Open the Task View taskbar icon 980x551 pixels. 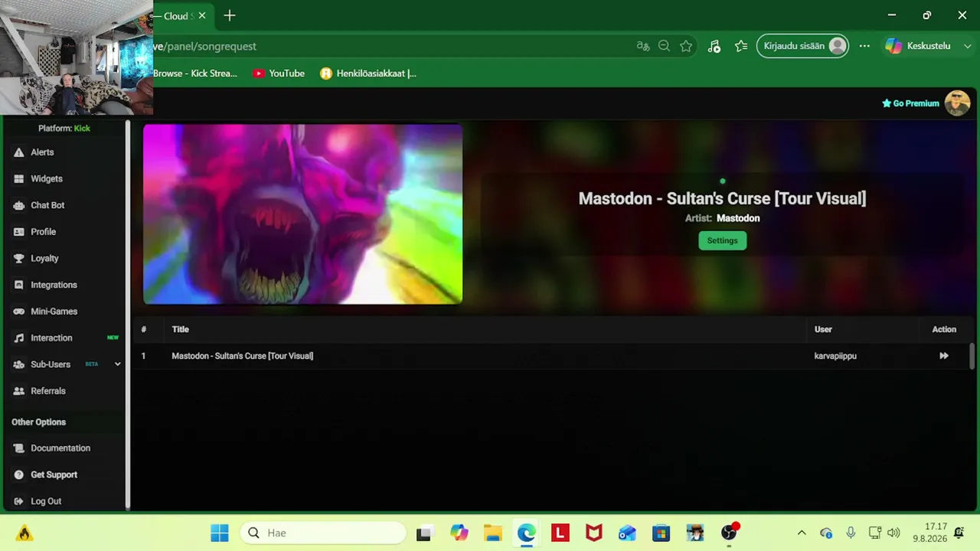[423, 533]
